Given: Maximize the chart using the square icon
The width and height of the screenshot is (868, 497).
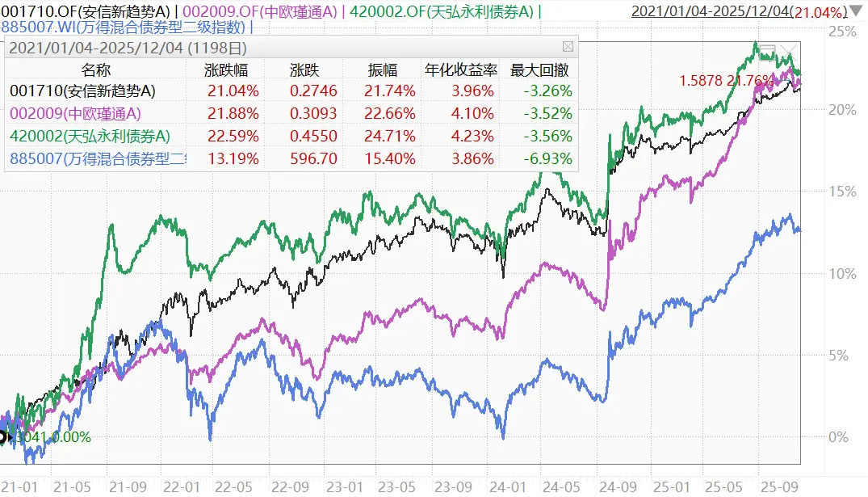Looking at the screenshot, I should tap(767, 50).
